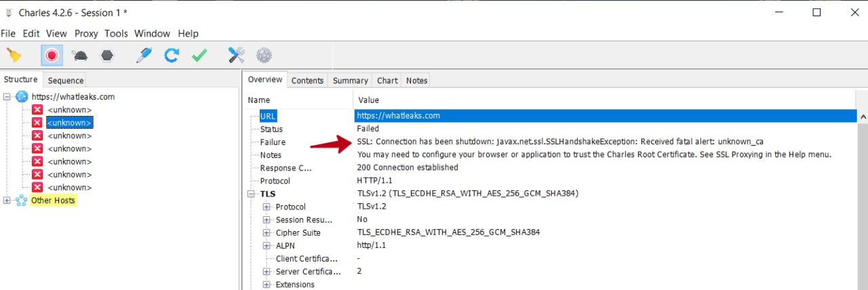Open the Tools wrench icon
The image size is (868, 290).
click(236, 56)
